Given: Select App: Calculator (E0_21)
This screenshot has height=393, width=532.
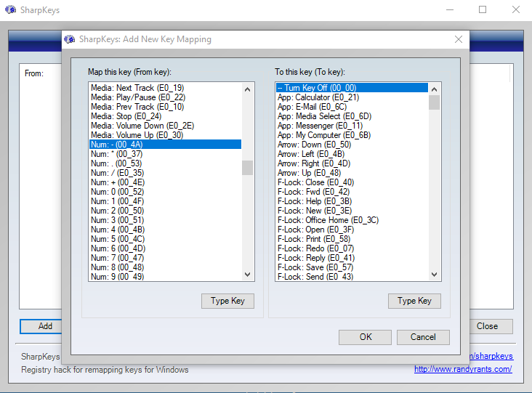Looking at the screenshot, I should 352,97.
